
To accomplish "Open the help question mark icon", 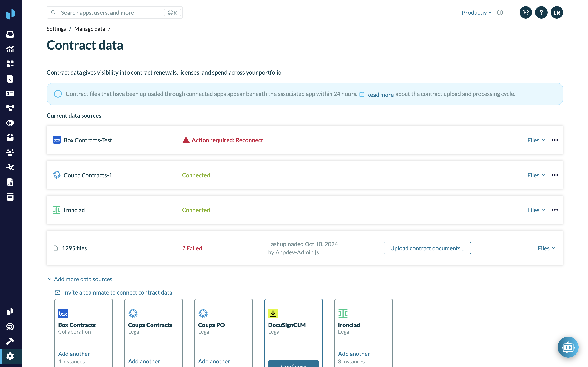I will (541, 13).
